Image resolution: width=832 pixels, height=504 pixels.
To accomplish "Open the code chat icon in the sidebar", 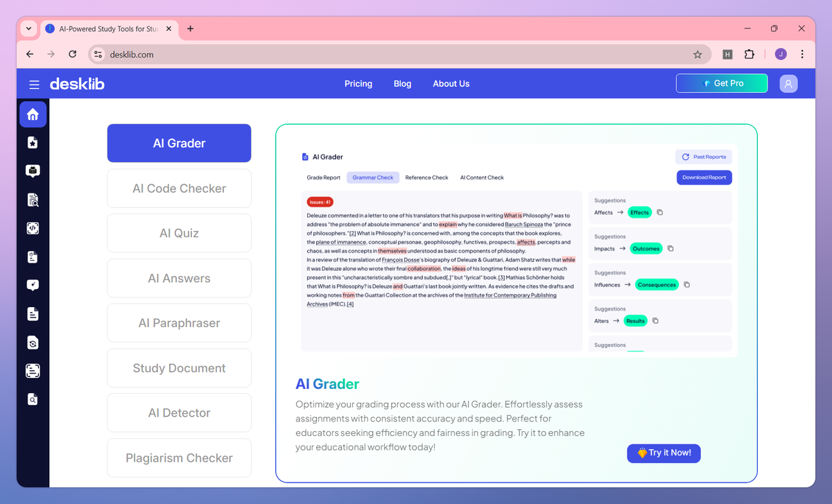I will [x=33, y=171].
